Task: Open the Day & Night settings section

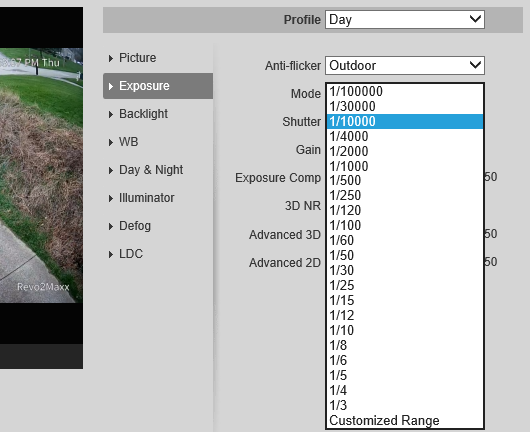Action: (158, 170)
